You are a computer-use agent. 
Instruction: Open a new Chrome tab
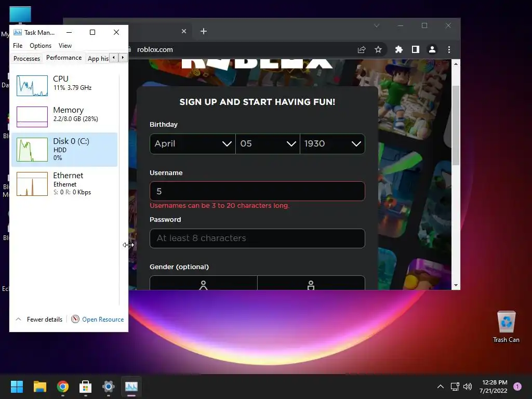coord(204,31)
